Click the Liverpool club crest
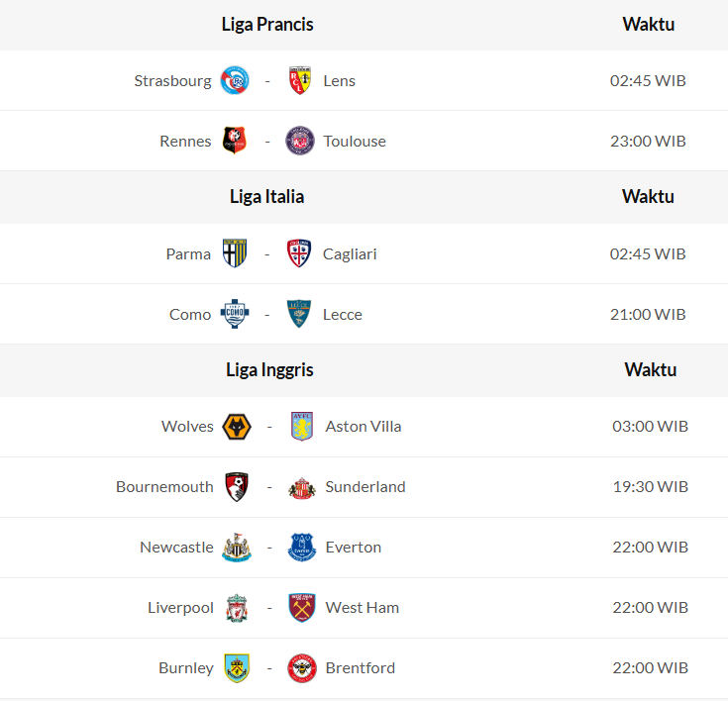The image size is (728, 701). [x=237, y=608]
